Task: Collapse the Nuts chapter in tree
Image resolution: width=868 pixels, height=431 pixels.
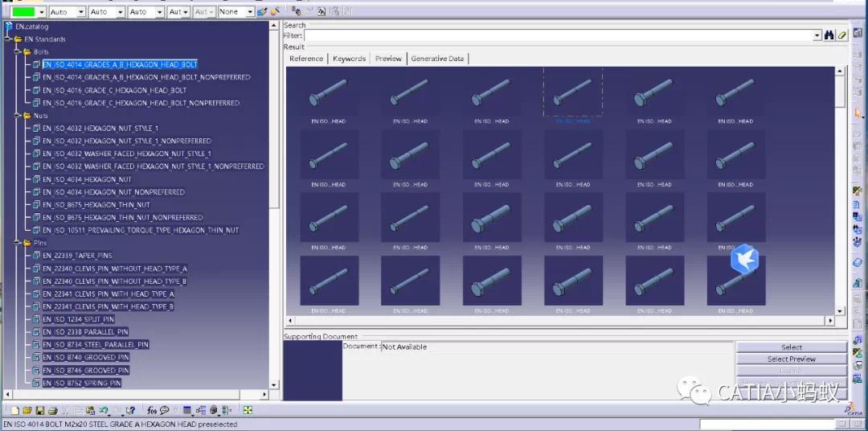Action: tap(18, 116)
